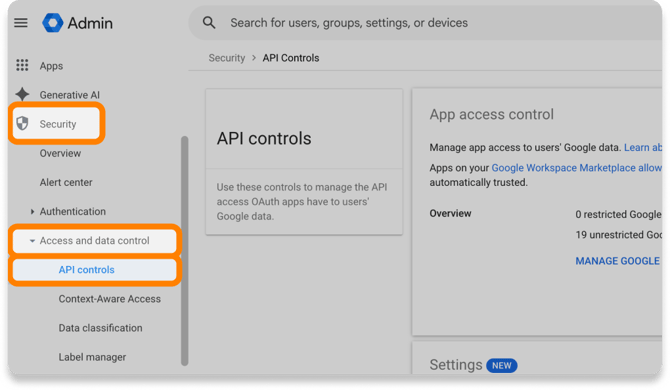
Task: Open the Authentication menu item
Action: (x=73, y=211)
